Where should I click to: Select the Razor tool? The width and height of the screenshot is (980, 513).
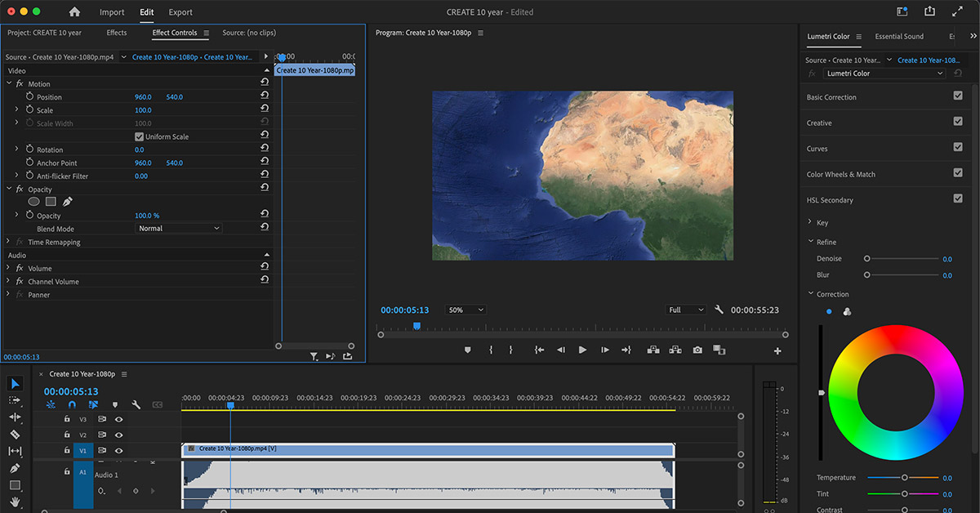[x=14, y=435]
